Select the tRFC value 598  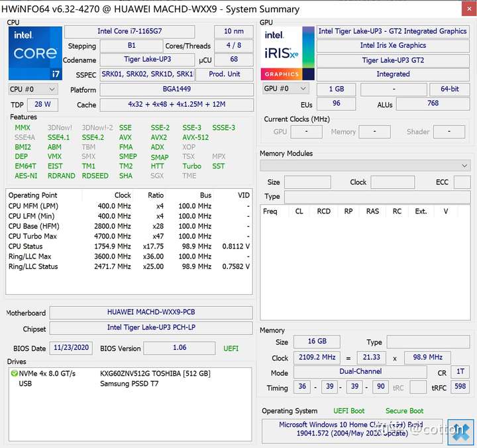click(x=460, y=386)
